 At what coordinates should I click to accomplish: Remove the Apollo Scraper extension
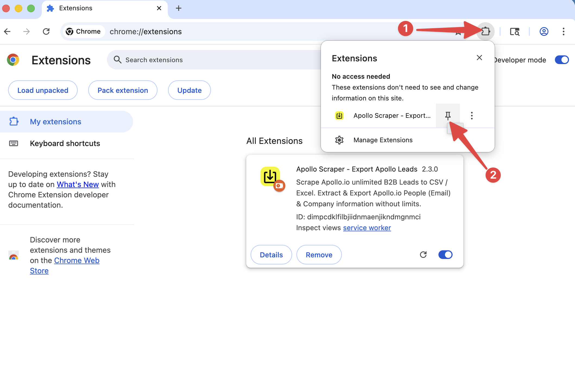coord(319,255)
